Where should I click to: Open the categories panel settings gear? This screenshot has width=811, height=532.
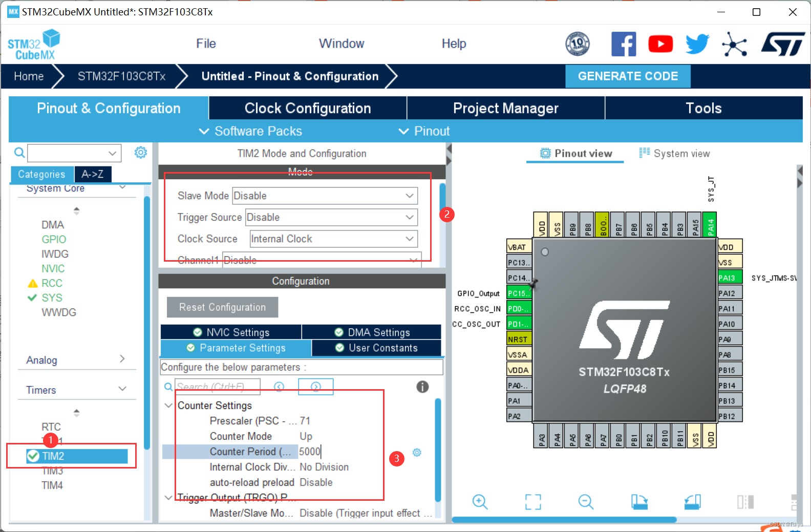coord(141,153)
